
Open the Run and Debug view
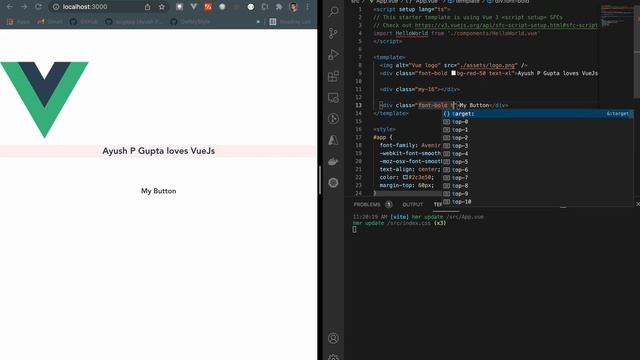tap(333, 54)
